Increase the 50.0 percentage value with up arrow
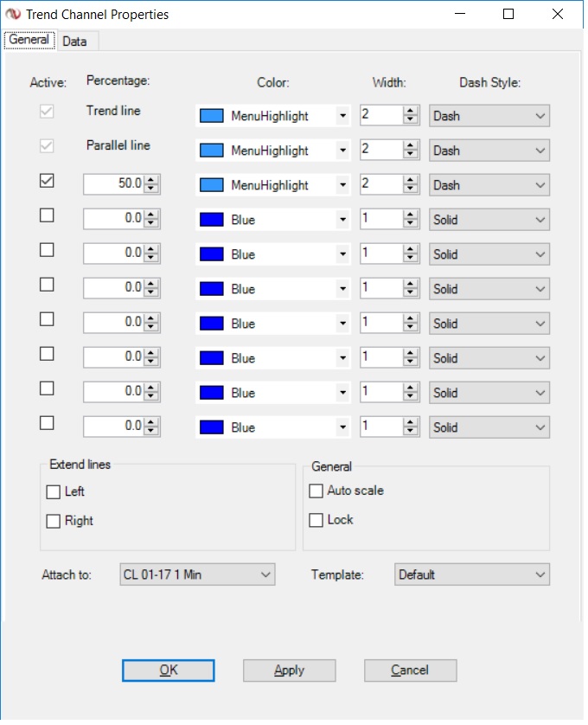The image size is (588, 725). tap(151, 181)
